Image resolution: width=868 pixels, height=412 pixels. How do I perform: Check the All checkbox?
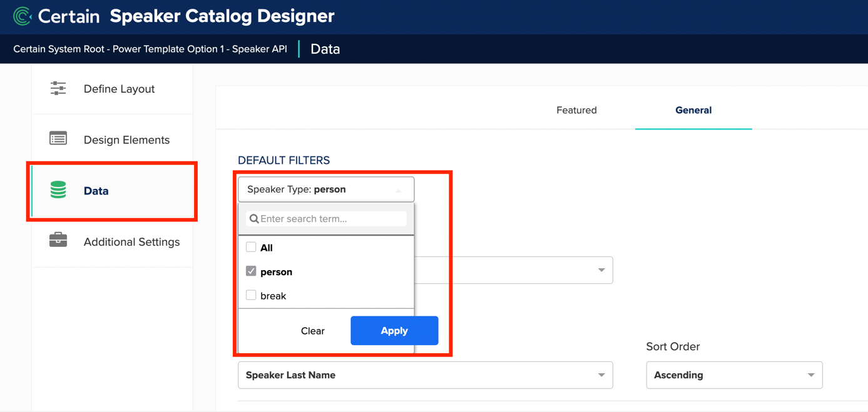coord(251,247)
